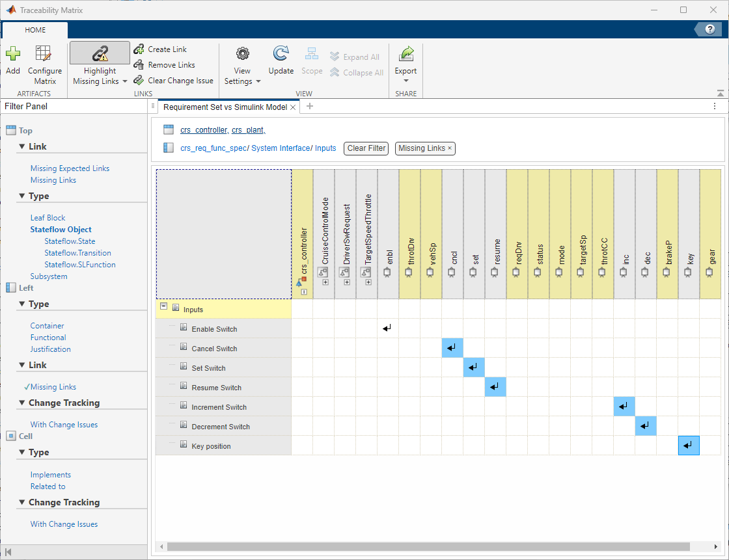The height and width of the screenshot is (560, 729).
Task: Click crs_req_func_spec breadcrumb link
Action: 213,148
